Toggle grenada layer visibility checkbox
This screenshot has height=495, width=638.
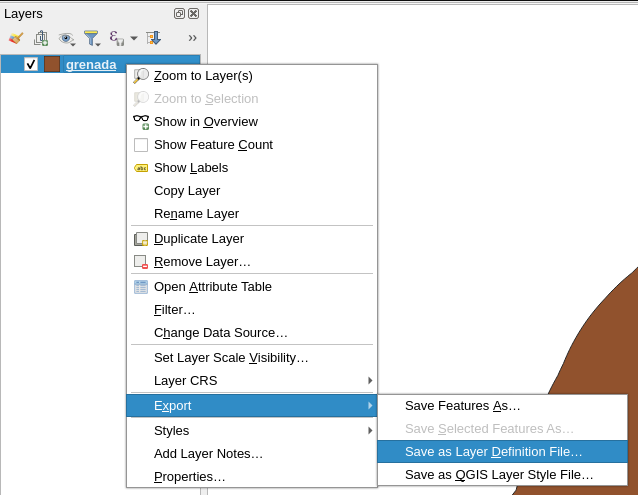tap(31, 64)
